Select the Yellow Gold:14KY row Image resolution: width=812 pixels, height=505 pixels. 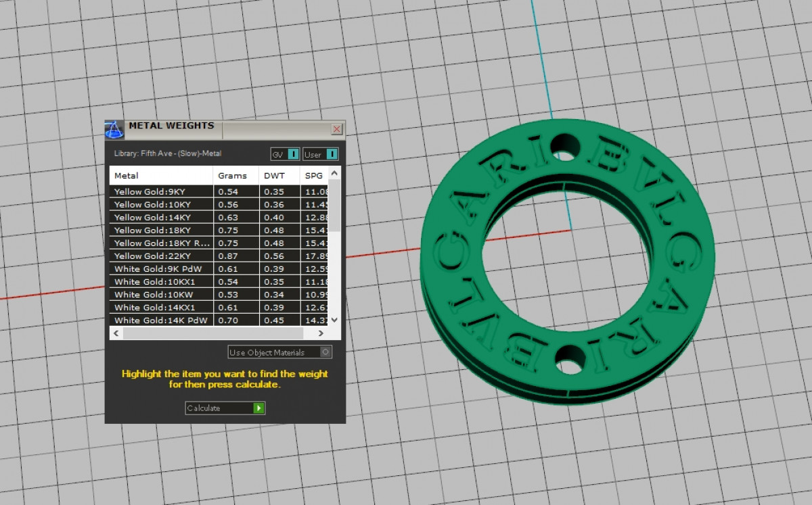160,218
